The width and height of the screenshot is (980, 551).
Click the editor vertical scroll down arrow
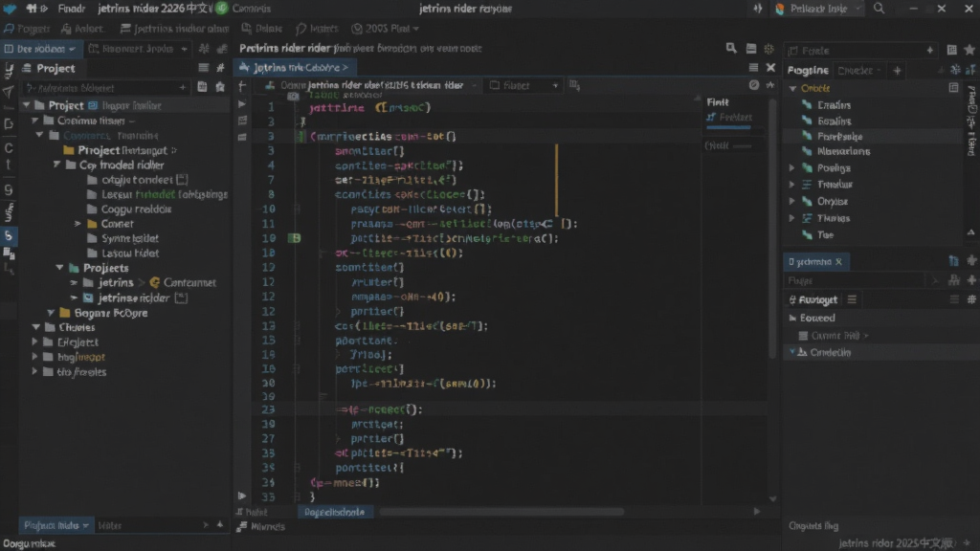click(x=772, y=499)
